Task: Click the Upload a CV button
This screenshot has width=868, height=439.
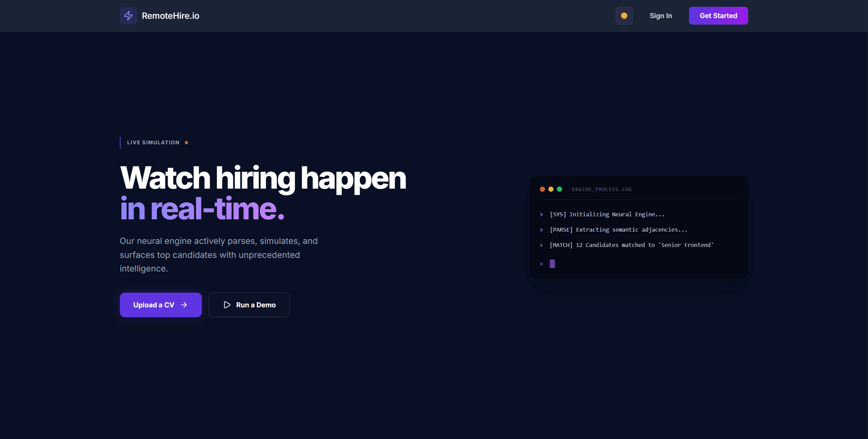Action: coord(160,305)
